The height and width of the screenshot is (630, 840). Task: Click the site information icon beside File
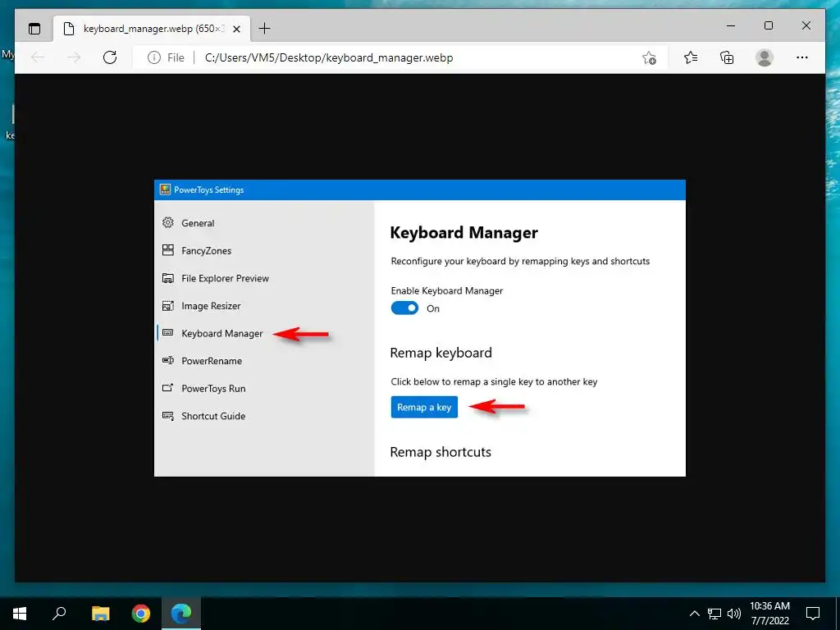(x=153, y=57)
